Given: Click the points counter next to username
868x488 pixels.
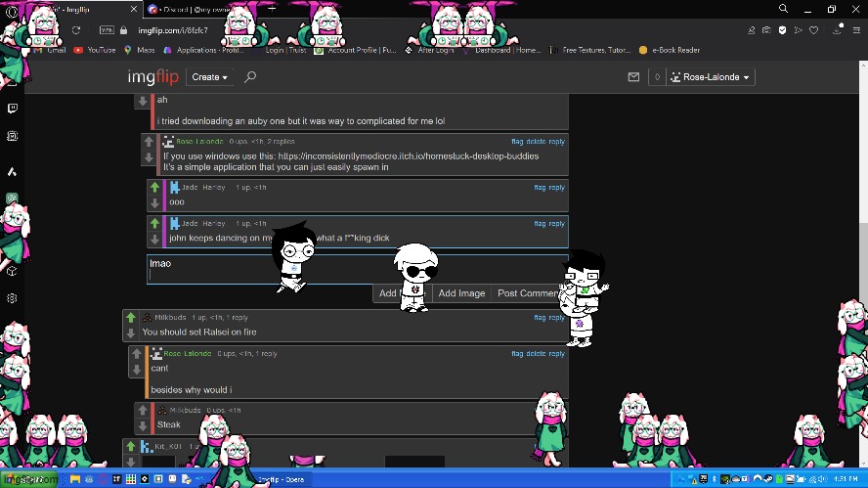Looking at the screenshot, I should (x=657, y=77).
